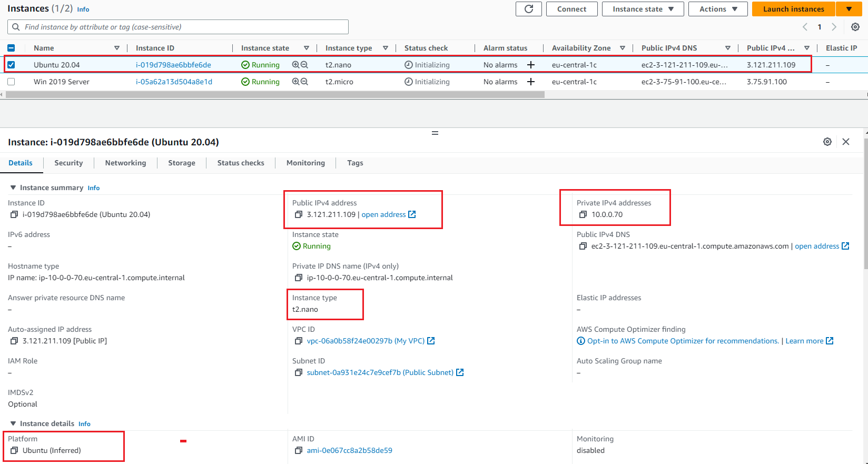The image size is (868, 464).
Task: Open the Launch instances split-button arrow
Action: [849, 9]
